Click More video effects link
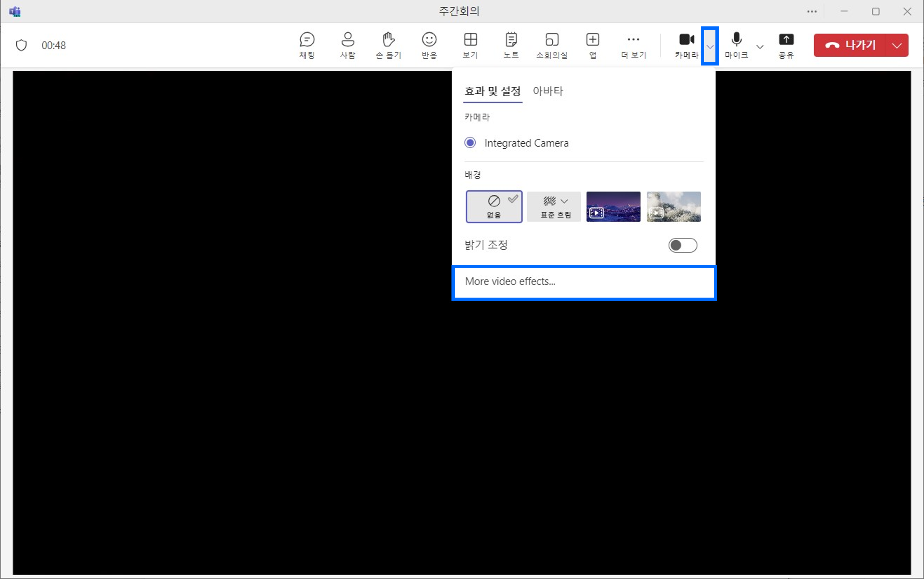 pyautogui.click(x=510, y=281)
